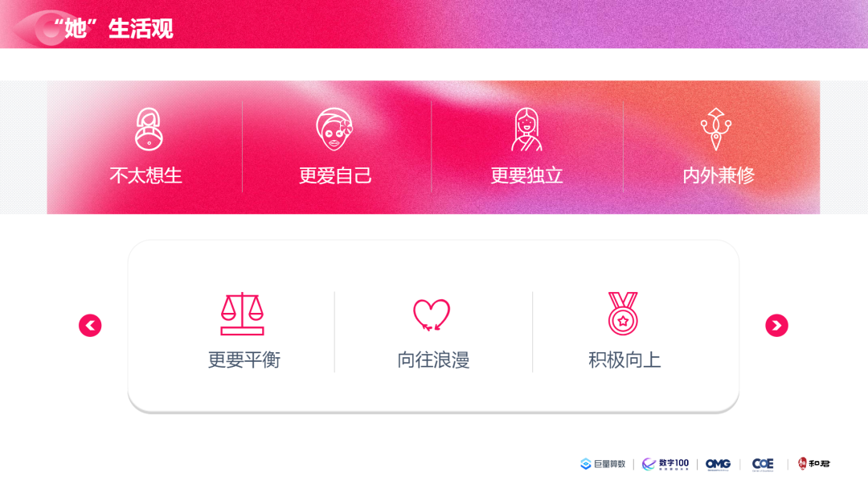Click the balance scales icon

tap(242, 314)
